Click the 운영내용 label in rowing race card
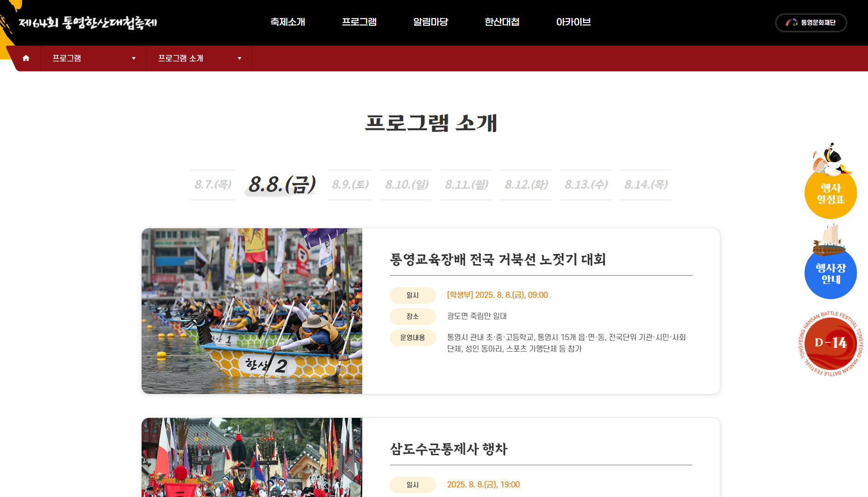The width and height of the screenshot is (868, 497). tap(412, 338)
